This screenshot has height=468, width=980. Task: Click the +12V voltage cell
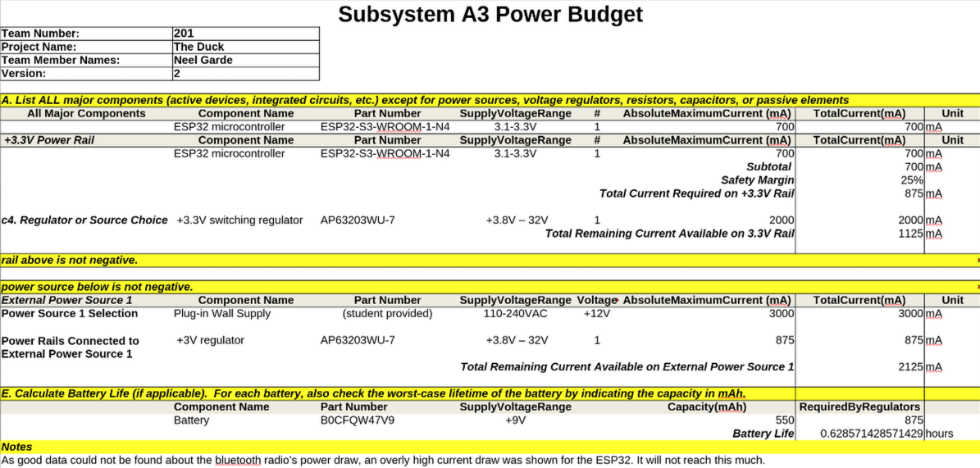click(x=597, y=313)
